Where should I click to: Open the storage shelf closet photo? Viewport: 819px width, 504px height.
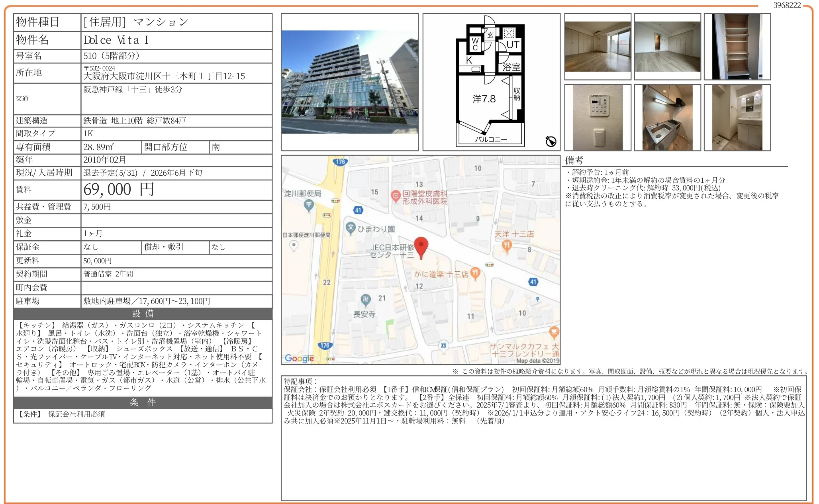click(737, 46)
